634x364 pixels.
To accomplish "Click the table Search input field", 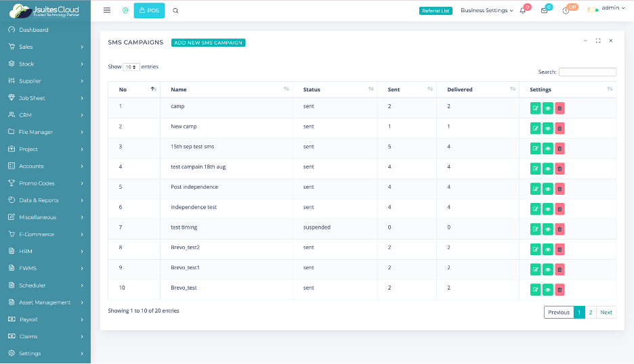I will click(x=587, y=72).
